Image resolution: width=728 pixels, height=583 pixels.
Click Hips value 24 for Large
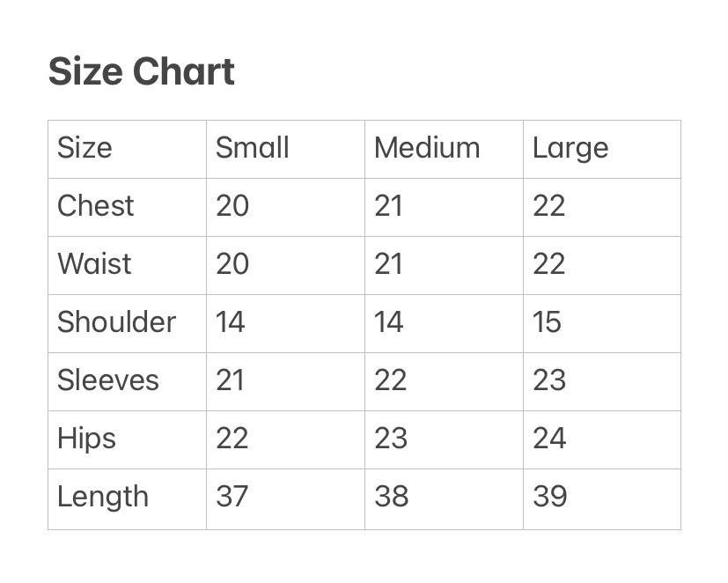[549, 439]
